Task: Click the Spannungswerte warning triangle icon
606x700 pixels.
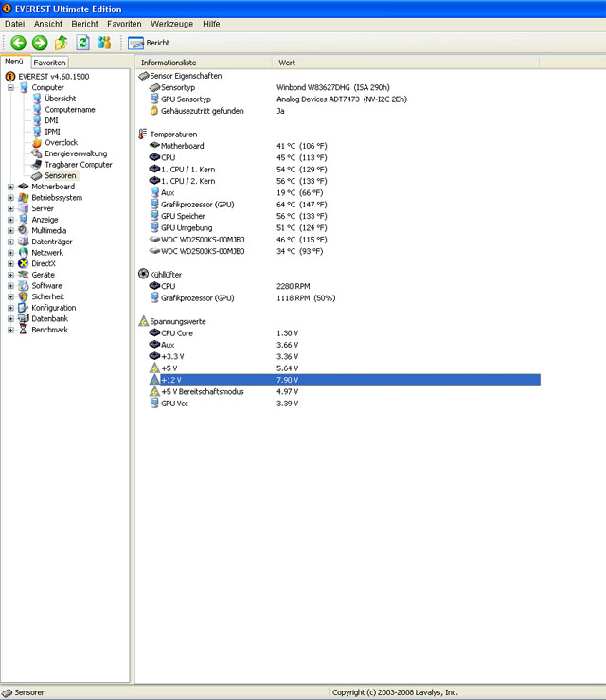Action: (143, 321)
